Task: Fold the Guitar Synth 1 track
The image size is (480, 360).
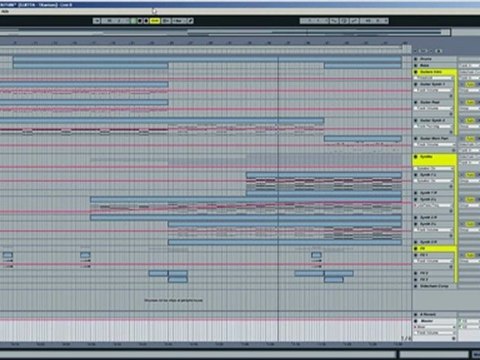Action: (x=416, y=84)
